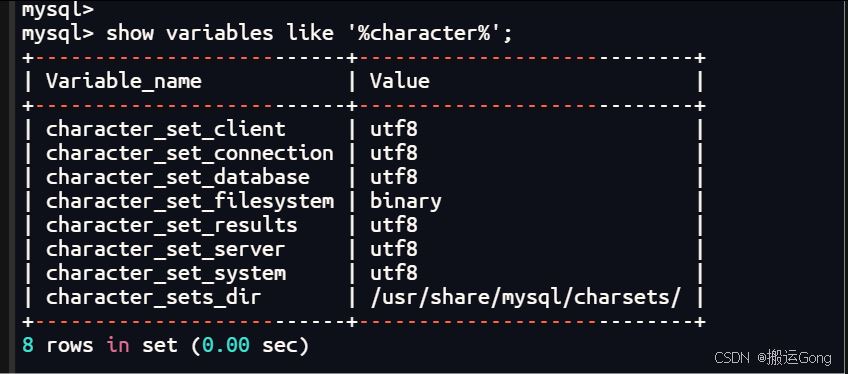The width and height of the screenshot is (848, 374).
Task: Click character_set_database variable name
Action: coord(177,177)
